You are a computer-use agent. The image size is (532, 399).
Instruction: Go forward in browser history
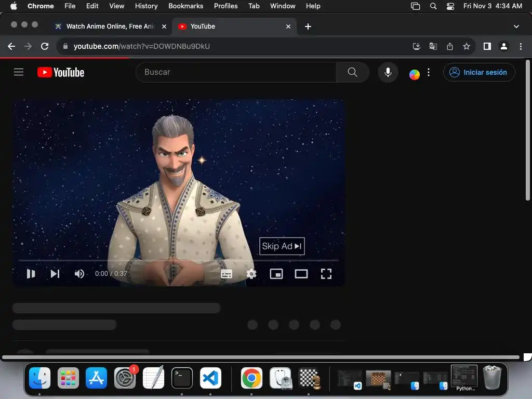(x=28, y=46)
